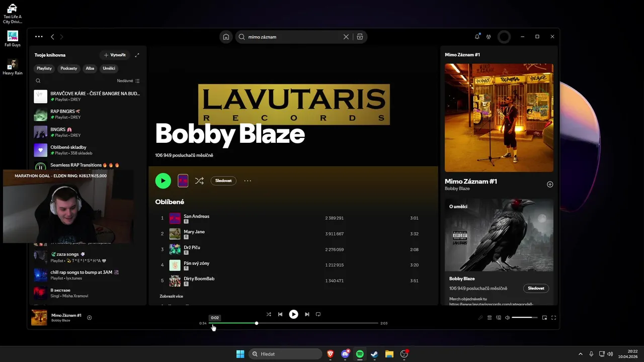Filter library by Umělci
Screen dimensions: 644x362
109,68
